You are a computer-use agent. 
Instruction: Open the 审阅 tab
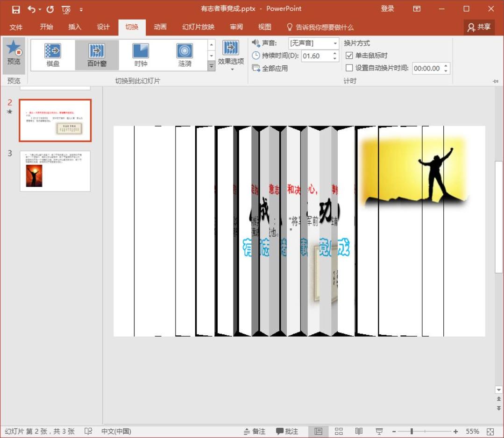tap(236, 27)
